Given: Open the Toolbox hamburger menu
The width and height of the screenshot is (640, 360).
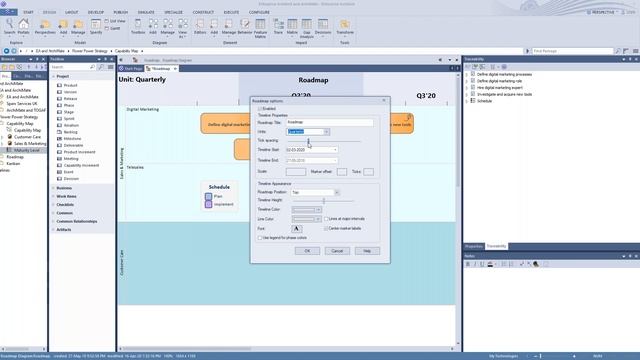Looking at the screenshot, I should (x=111, y=67).
